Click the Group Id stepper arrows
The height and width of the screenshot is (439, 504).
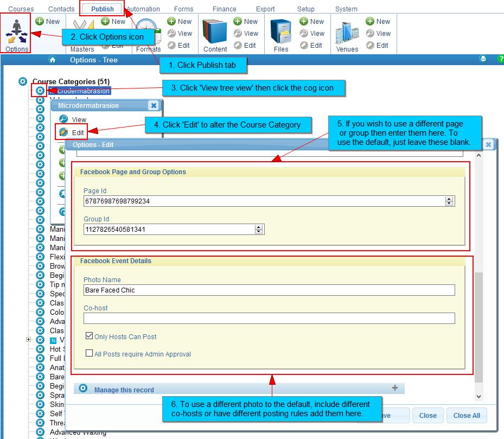coord(259,230)
